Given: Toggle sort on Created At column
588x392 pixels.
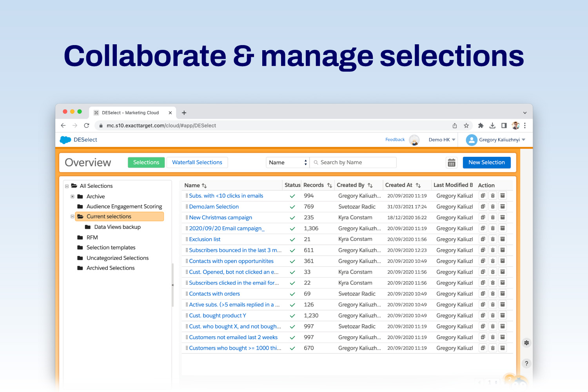Looking at the screenshot, I should (418, 185).
